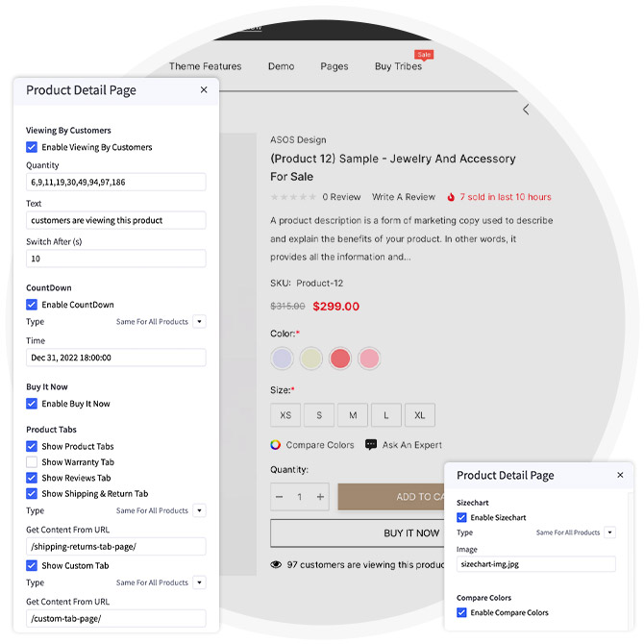
Task: Go to the Buy Tribes menu item
Action: [x=398, y=66]
